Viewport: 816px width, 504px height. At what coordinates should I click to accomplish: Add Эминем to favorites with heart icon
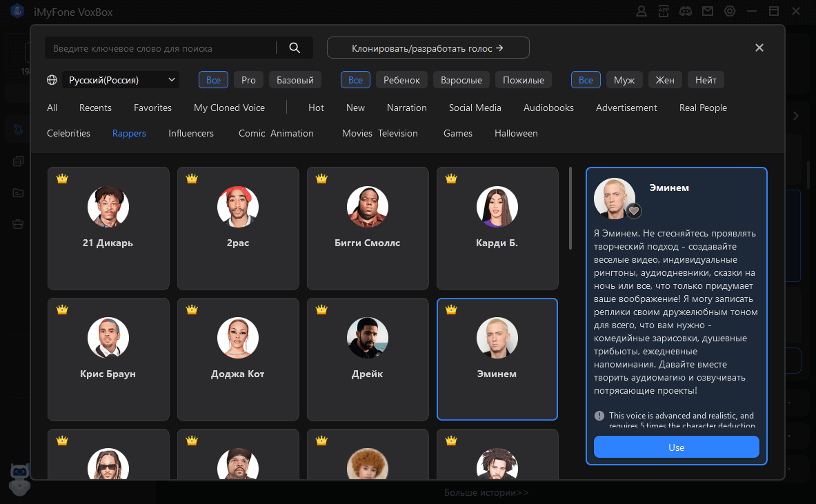click(x=633, y=211)
